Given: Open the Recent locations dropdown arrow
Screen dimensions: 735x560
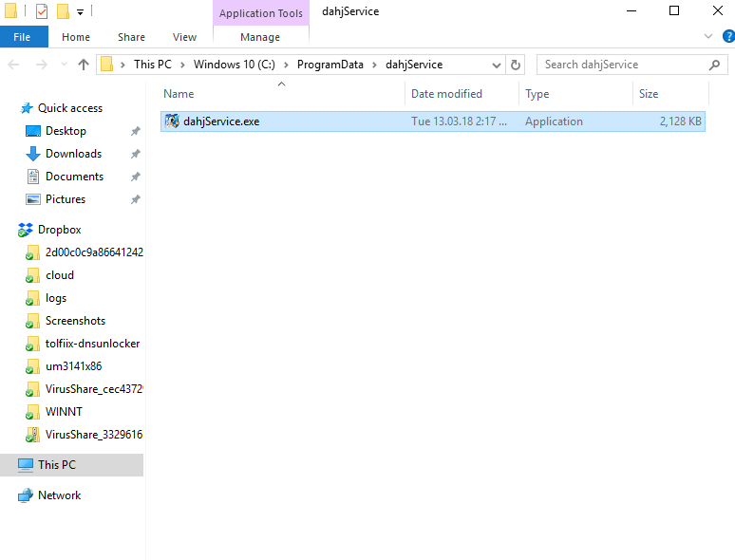Looking at the screenshot, I should coord(63,65).
